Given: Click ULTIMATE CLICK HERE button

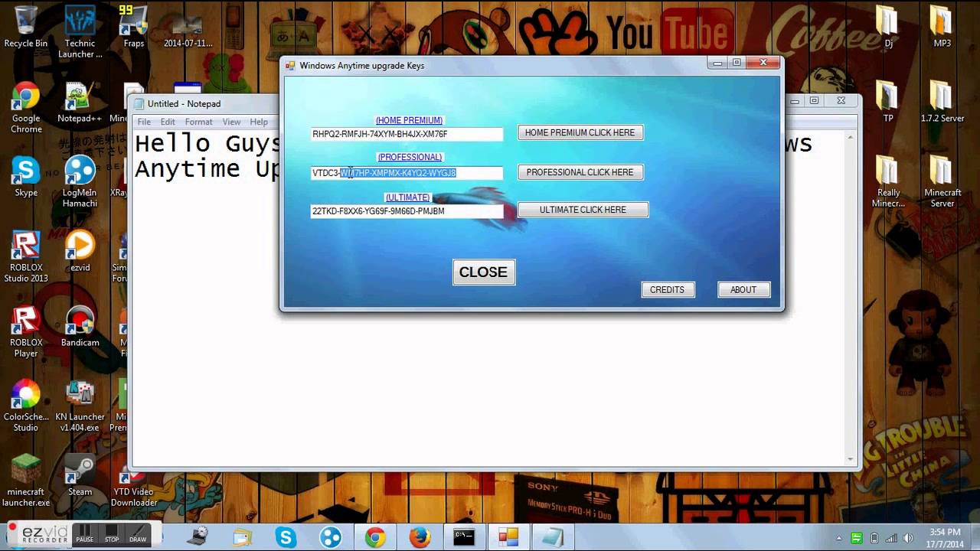Looking at the screenshot, I should pyautogui.click(x=583, y=210).
